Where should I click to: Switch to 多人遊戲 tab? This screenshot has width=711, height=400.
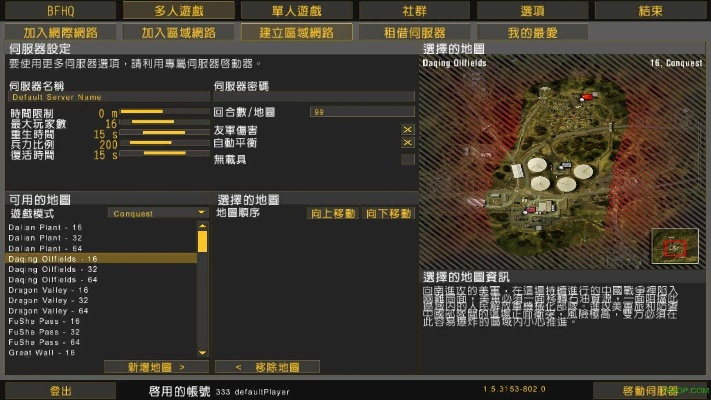click(179, 10)
